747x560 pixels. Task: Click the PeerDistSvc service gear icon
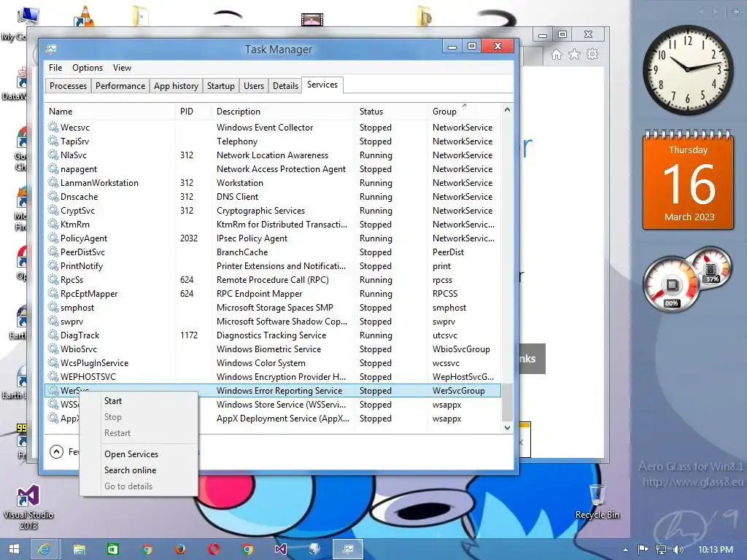click(x=53, y=252)
